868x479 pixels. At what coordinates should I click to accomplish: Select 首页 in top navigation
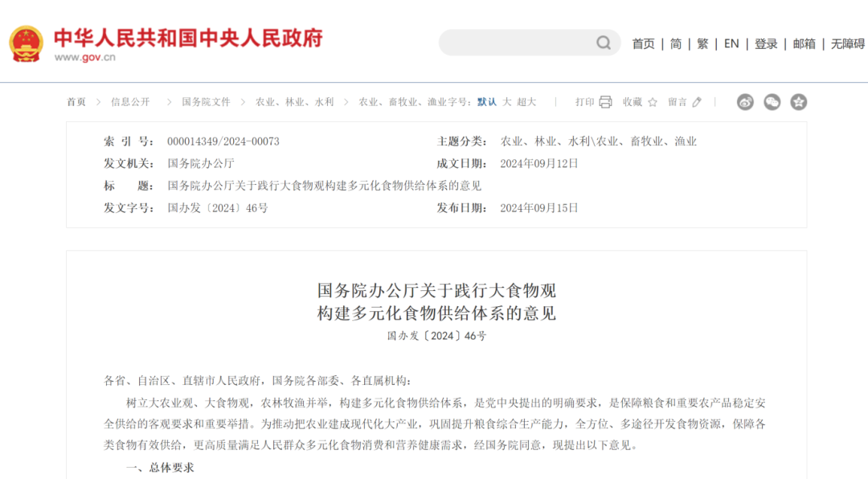pyautogui.click(x=643, y=44)
